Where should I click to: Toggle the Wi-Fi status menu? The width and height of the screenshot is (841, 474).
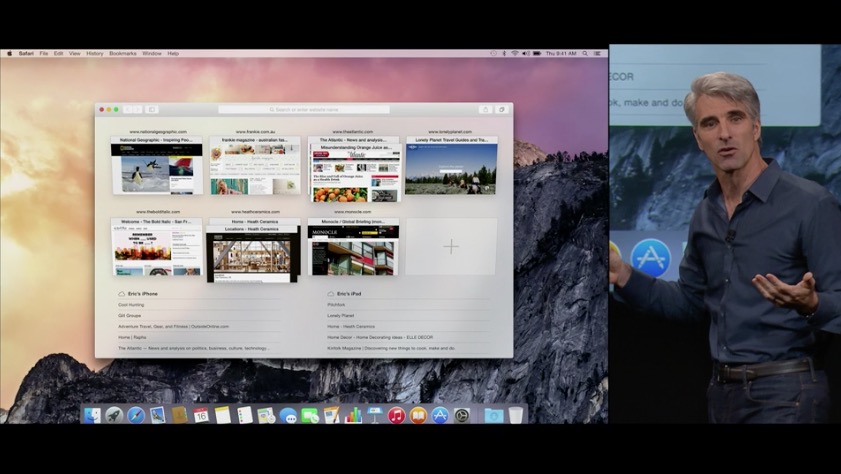click(x=514, y=54)
